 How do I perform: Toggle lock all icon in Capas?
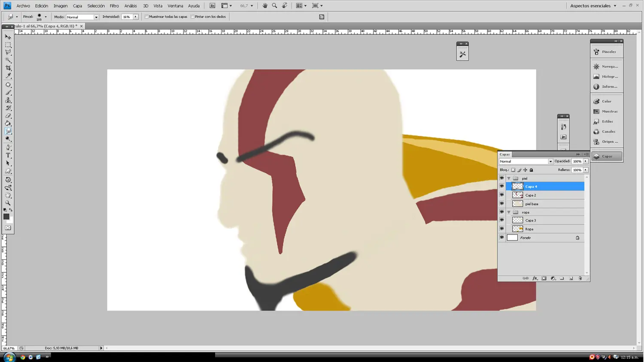[x=531, y=170]
